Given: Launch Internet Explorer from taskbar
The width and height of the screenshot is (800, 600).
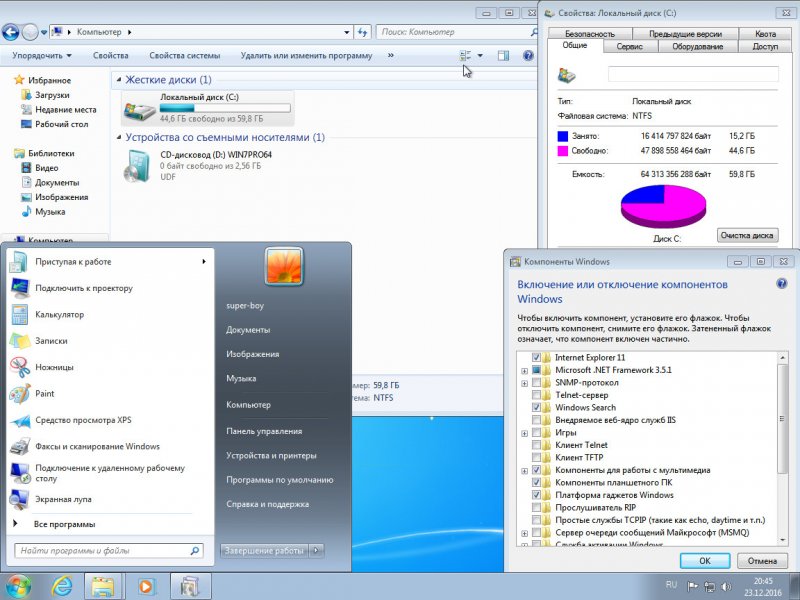Looking at the screenshot, I should tap(62, 587).
